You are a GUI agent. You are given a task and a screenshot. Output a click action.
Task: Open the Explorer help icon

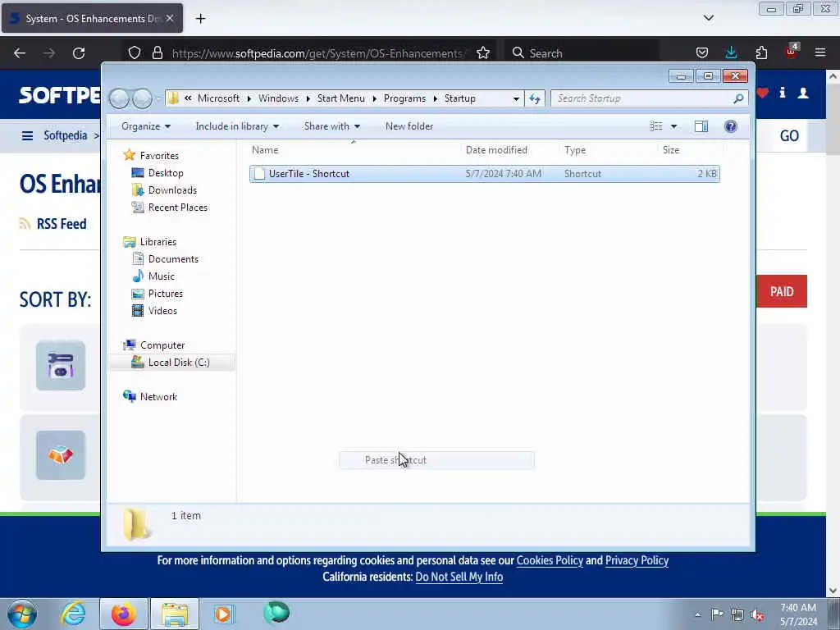(x=730, y=126)
